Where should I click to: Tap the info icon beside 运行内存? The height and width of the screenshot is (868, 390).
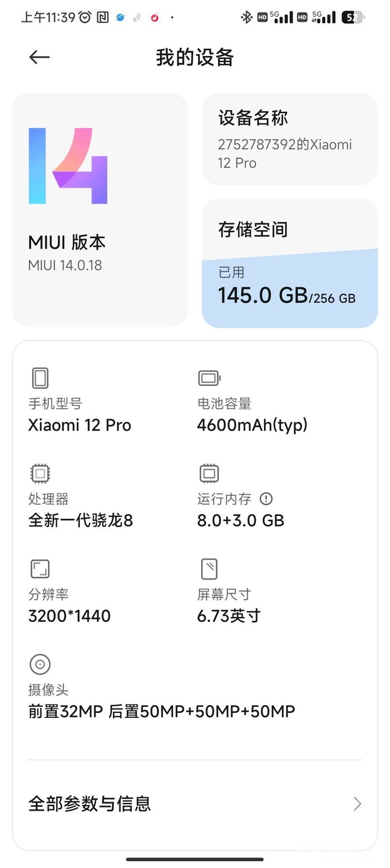point(266,499)
